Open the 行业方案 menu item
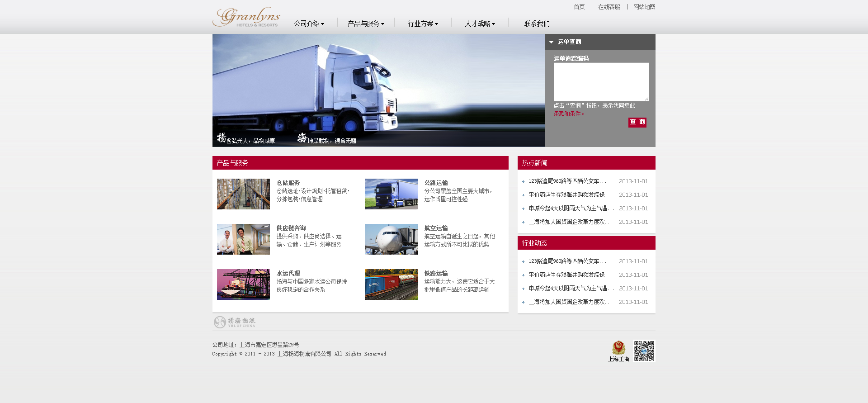Screen dimensions: 868x403 pyautogui.click(x=423, y=24)
